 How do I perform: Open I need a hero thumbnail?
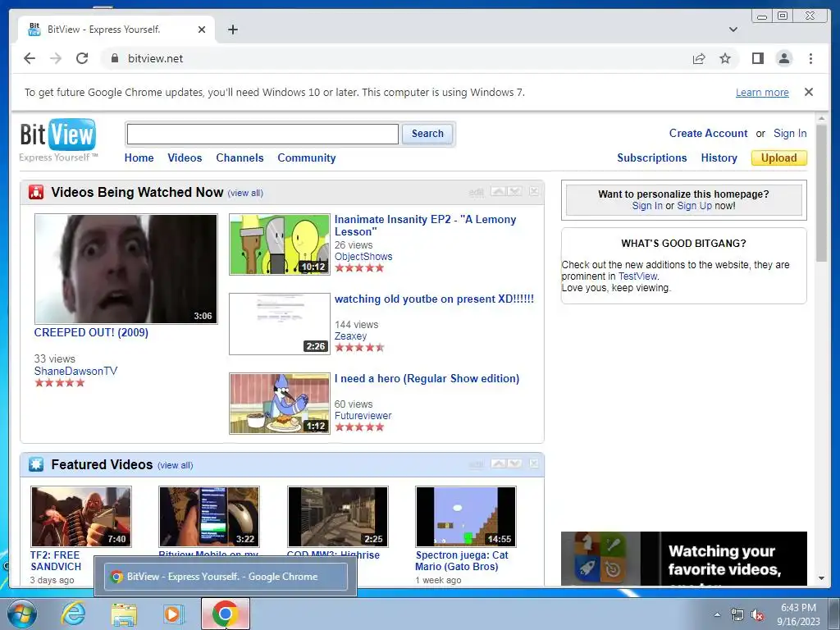tap(280, 404)
